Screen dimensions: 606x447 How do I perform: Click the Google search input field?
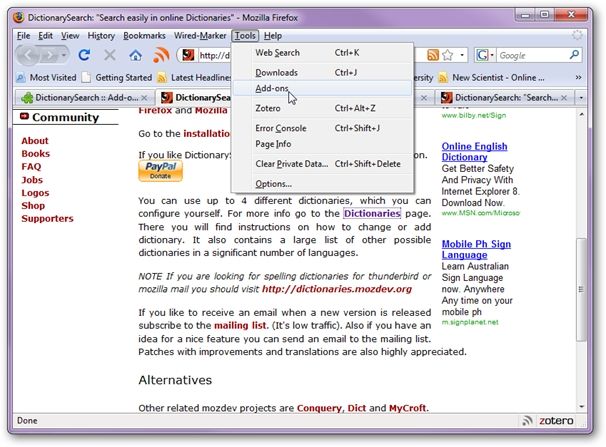click(533, 55)
